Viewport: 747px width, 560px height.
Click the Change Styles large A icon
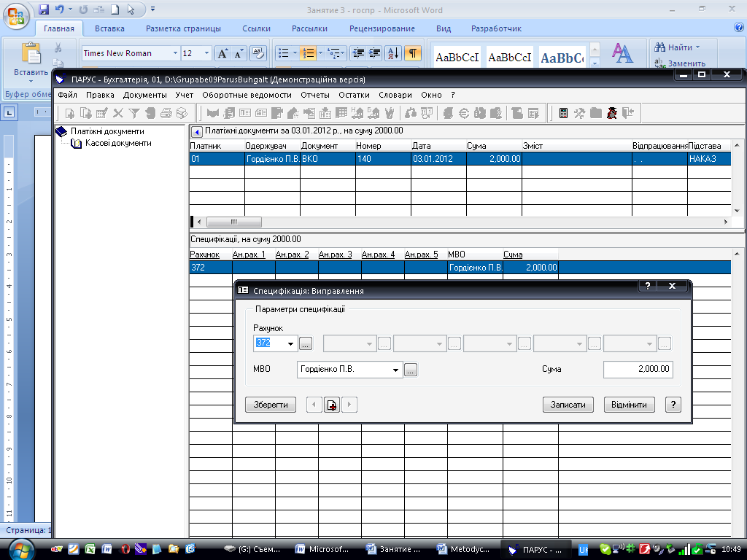622,53
